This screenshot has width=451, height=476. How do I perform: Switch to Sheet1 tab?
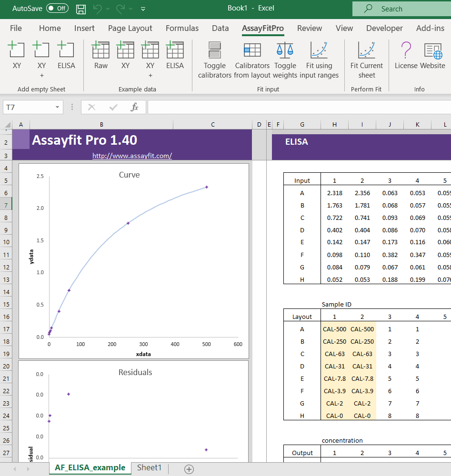coord(150,467)
